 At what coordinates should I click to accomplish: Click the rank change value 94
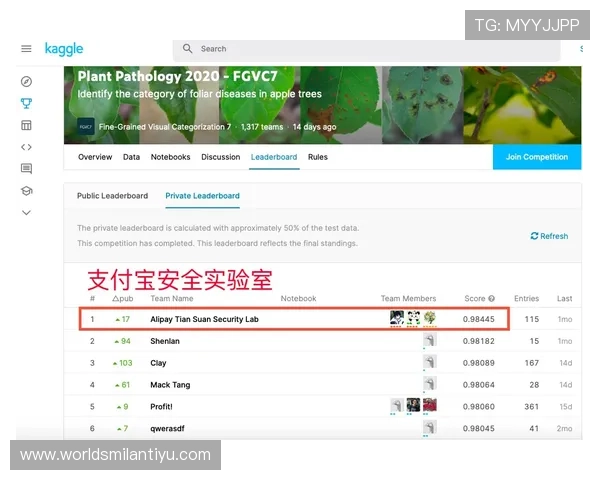tap(126, 341)
